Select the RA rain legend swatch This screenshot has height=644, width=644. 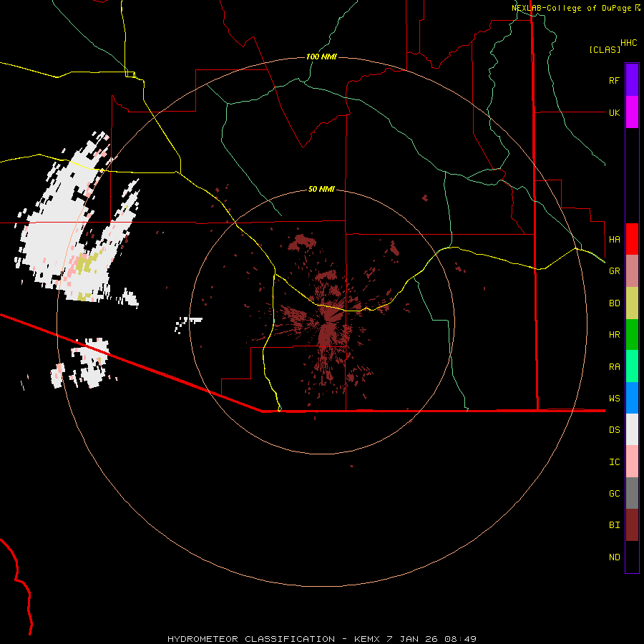pos(632,366)
